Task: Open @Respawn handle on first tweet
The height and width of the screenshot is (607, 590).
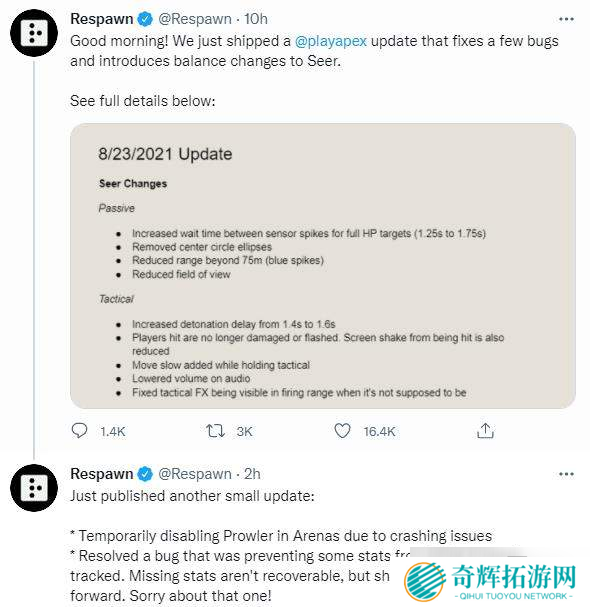Action: click(195, 19)
